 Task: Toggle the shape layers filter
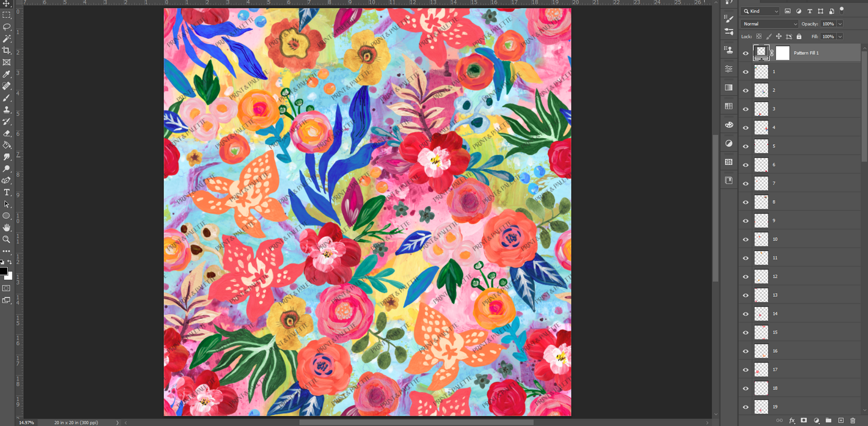pyautogui.click(x=821, y=11)
